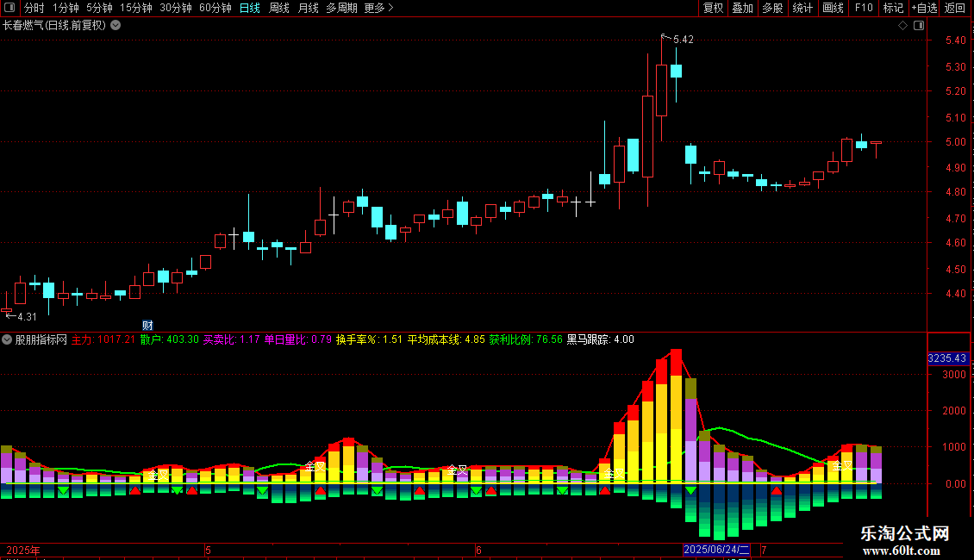Switch to 30分钟 timeframe
Image resolution: width=974 pixels, height=560 pixels.
click(176, 8)
